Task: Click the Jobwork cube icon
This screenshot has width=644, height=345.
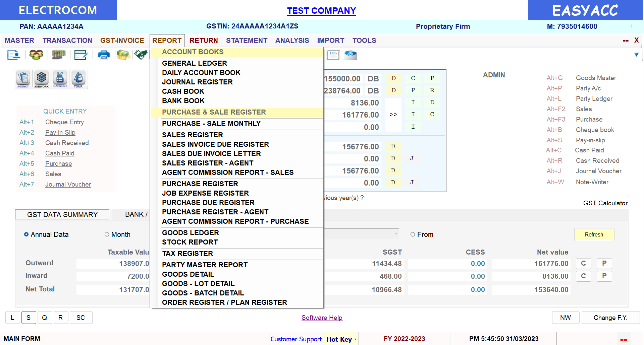Action: [42, 79]
